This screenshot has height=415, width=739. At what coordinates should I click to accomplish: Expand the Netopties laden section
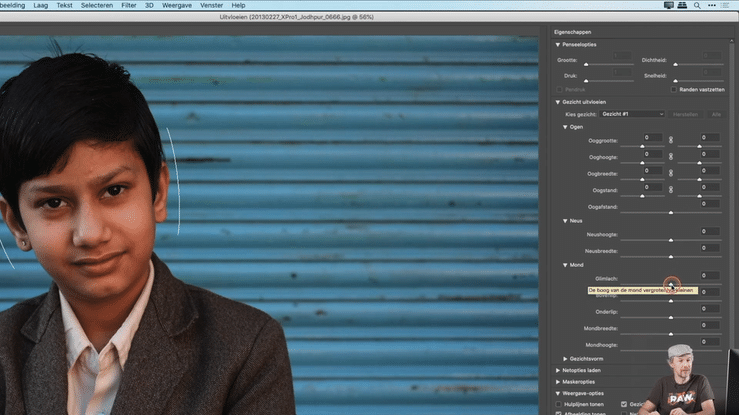click(x=558, y=371)
